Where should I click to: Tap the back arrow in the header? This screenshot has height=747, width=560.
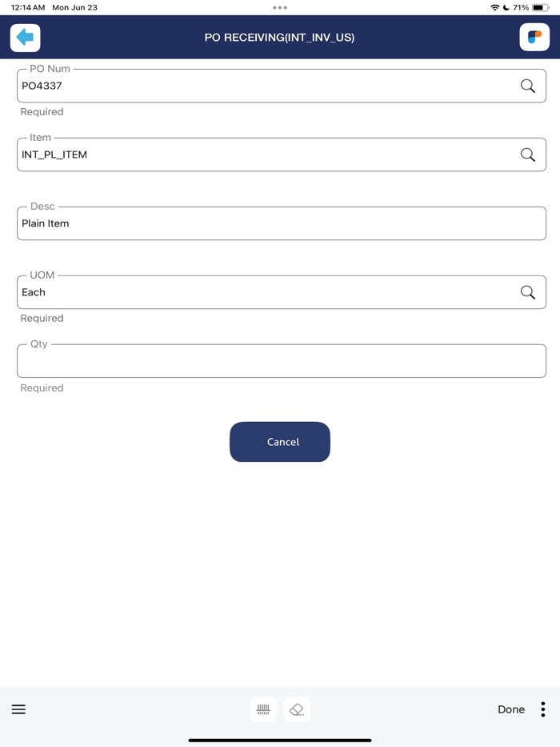[25, 37]
